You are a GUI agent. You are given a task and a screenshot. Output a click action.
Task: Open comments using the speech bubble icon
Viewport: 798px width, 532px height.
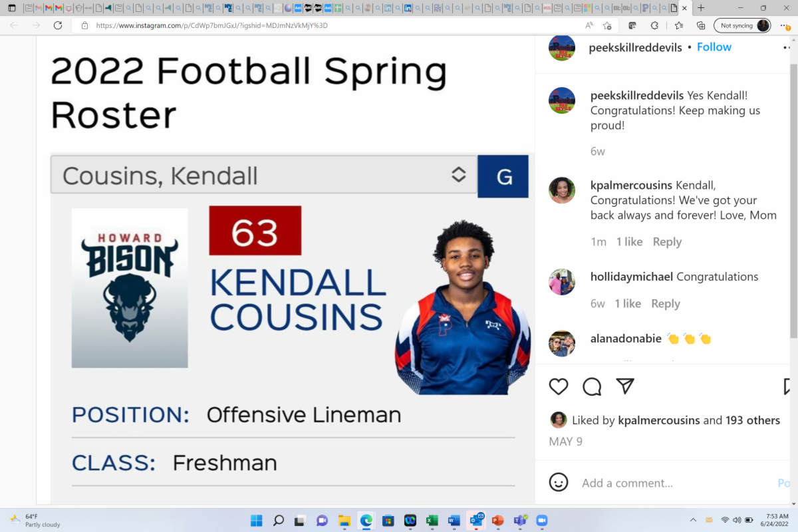pyautogui.click(x=592, y=386)
